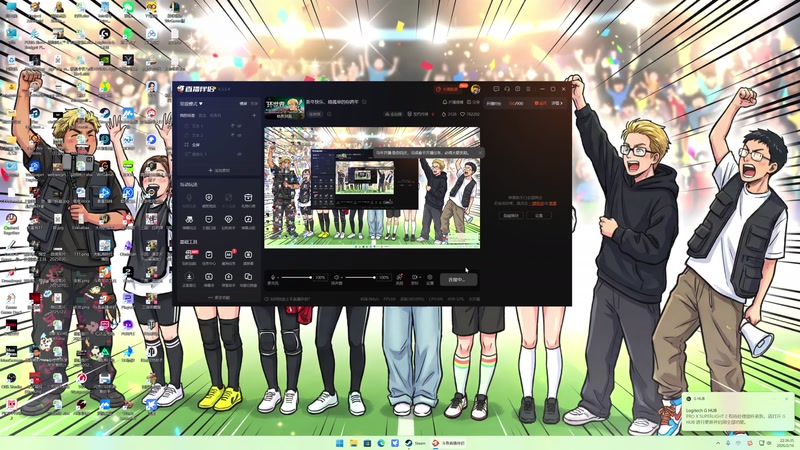Toggle visibility eye of 文本 1 source
Image resolution: width=800 pixels, height=450 pixels.
point(240,126)
